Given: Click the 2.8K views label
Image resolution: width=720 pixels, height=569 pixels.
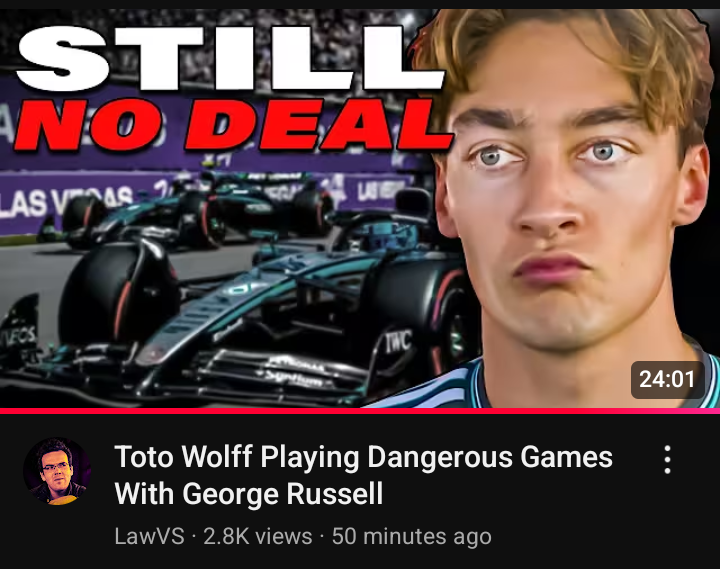Looking at the screenshot, I should [258, 536].
